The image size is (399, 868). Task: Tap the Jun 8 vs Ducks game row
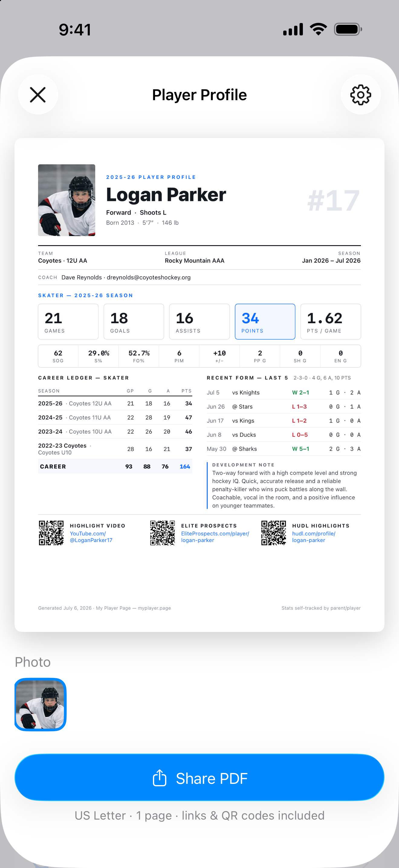[284, 435]
